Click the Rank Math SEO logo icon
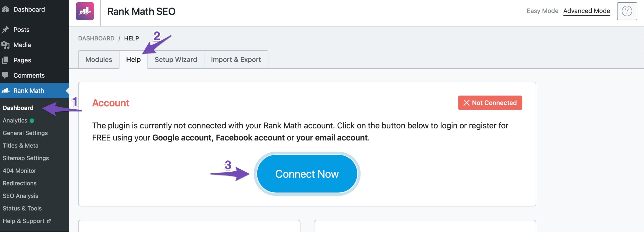This screenshot has height=232, width=644. click(85, 11)
